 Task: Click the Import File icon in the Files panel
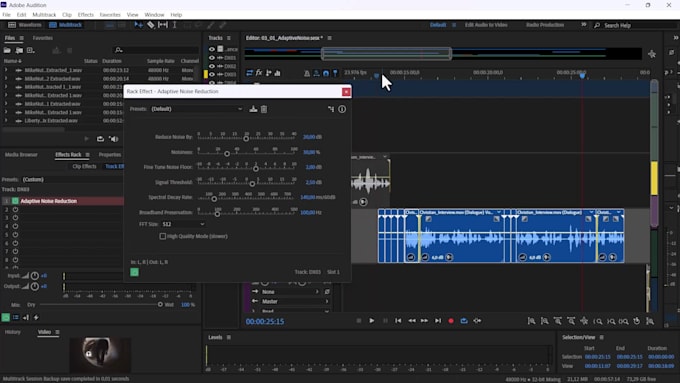(19, 50)
